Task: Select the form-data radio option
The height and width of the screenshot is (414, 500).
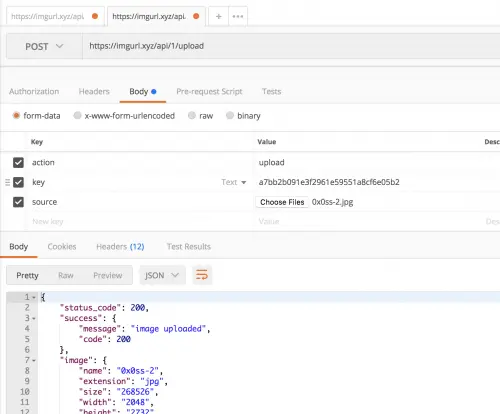Action: [x=16, y=116]
